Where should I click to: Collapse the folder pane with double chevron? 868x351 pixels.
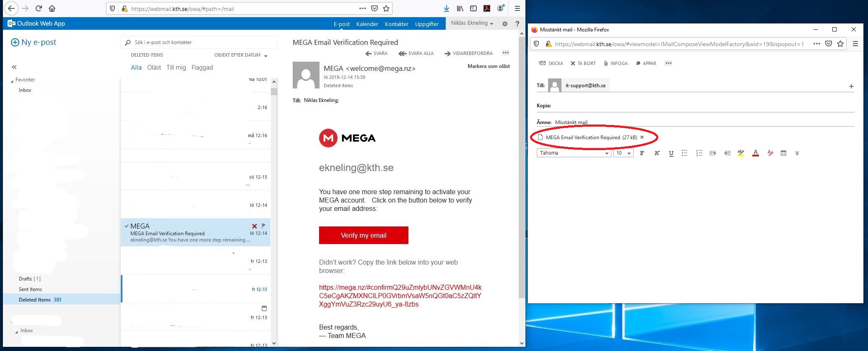(x=14, y=67)
